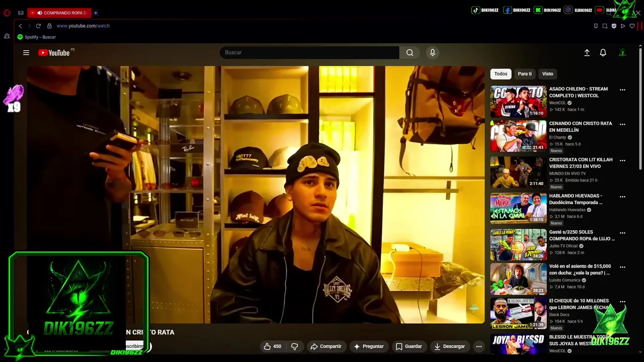Open Opera Flow send icon

623,26
